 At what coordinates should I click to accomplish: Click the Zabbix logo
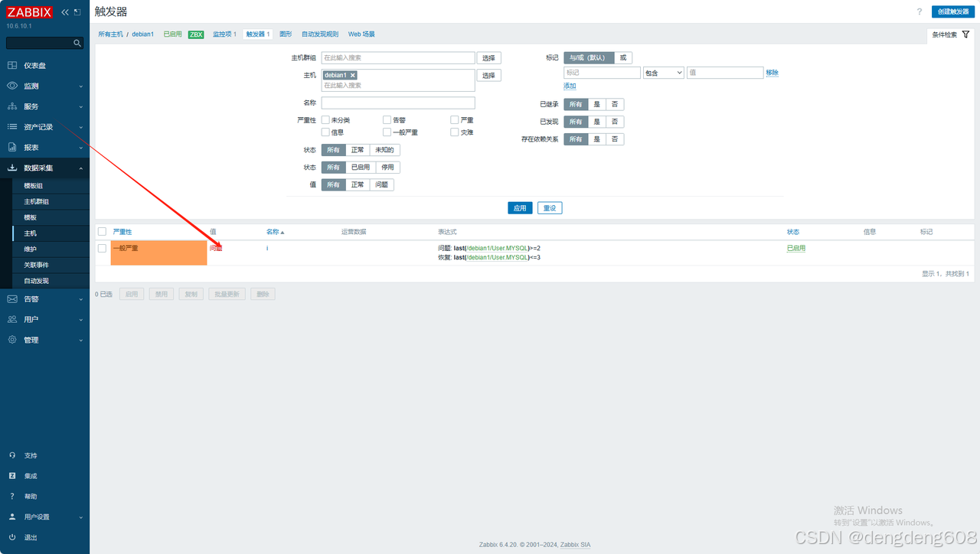click(x=31, y=12)
